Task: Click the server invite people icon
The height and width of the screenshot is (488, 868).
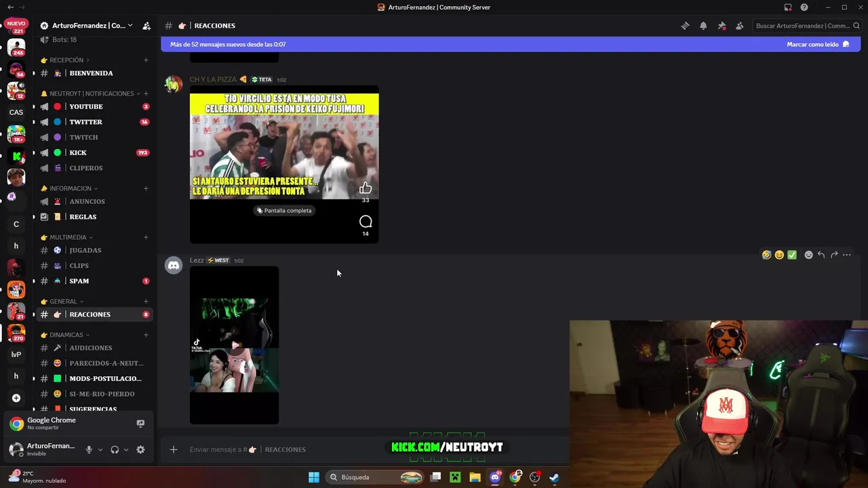Action: pyautogui.click(x=146, y=26)
